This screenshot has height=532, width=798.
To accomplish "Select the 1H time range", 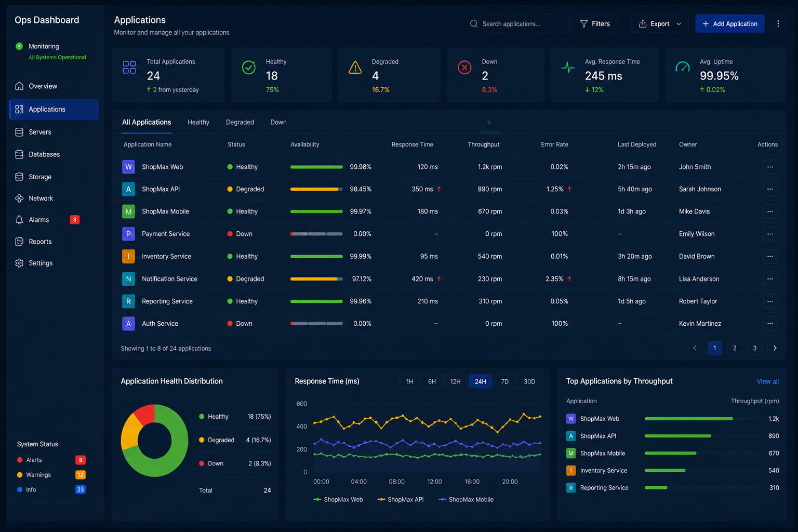I will coord(409,381).
